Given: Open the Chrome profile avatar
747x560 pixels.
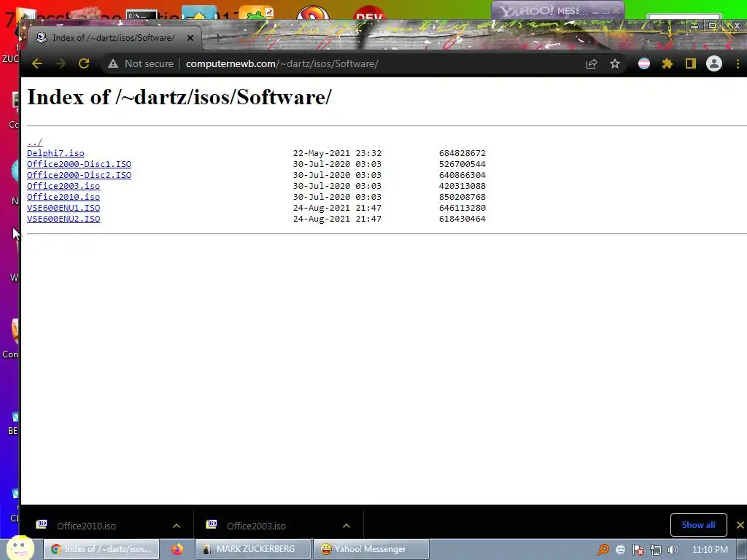Looking at the screenshot, I should click(714, 64).
